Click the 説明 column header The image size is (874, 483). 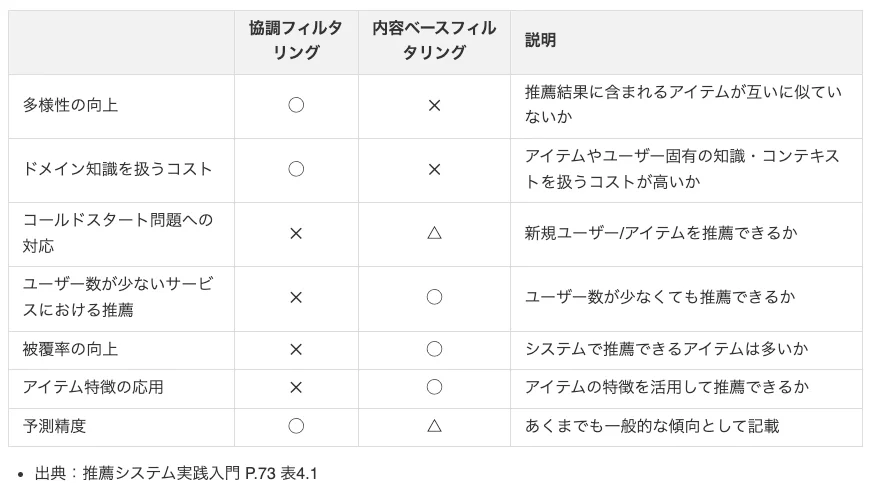coord(541,41)
